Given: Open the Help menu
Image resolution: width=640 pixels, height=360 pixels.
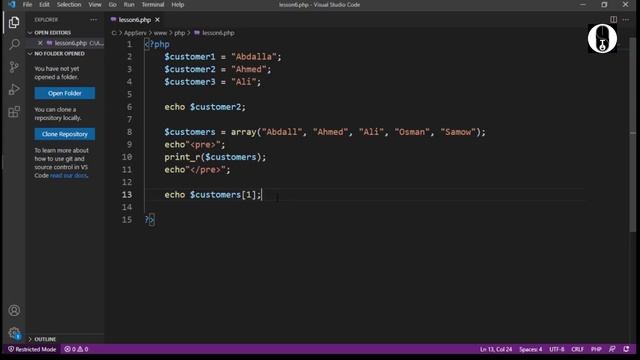Looking at the screenshot, I should click(178, 4).
